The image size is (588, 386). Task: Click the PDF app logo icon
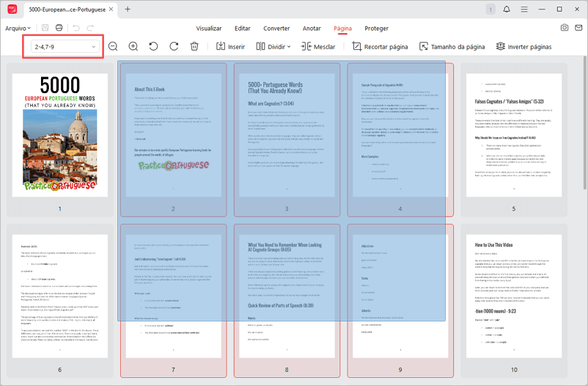[12, 9]
